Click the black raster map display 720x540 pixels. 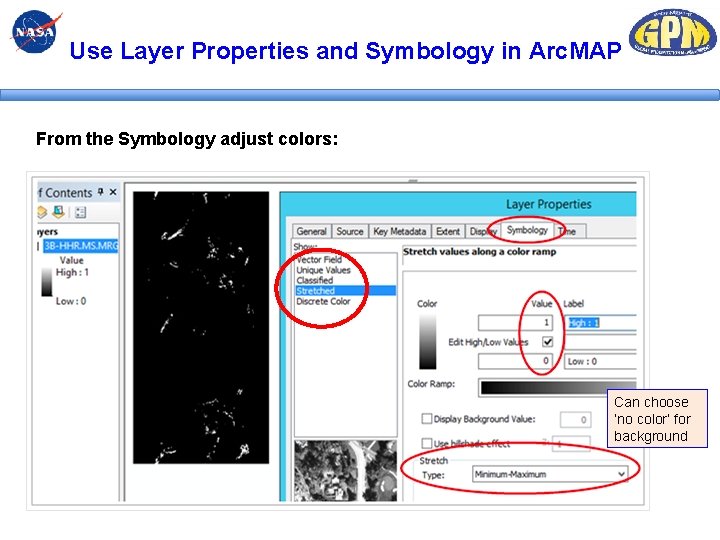201,327
